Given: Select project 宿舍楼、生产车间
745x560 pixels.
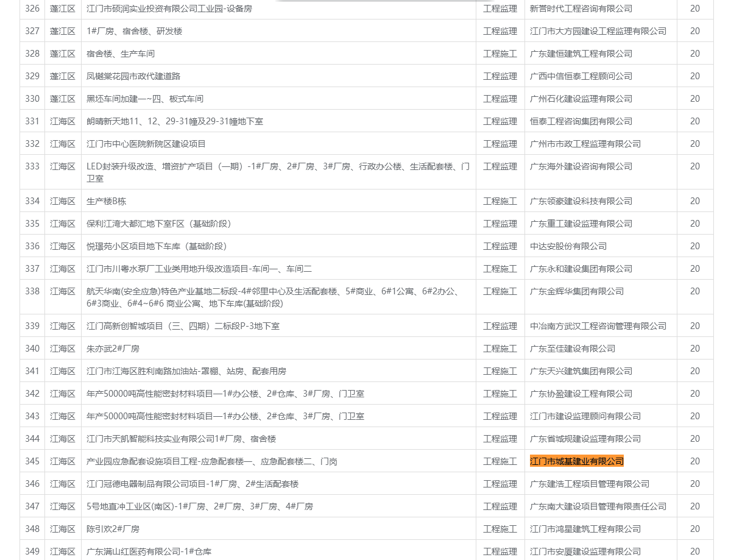Looking at the screenshot, I should coord(121,54).
